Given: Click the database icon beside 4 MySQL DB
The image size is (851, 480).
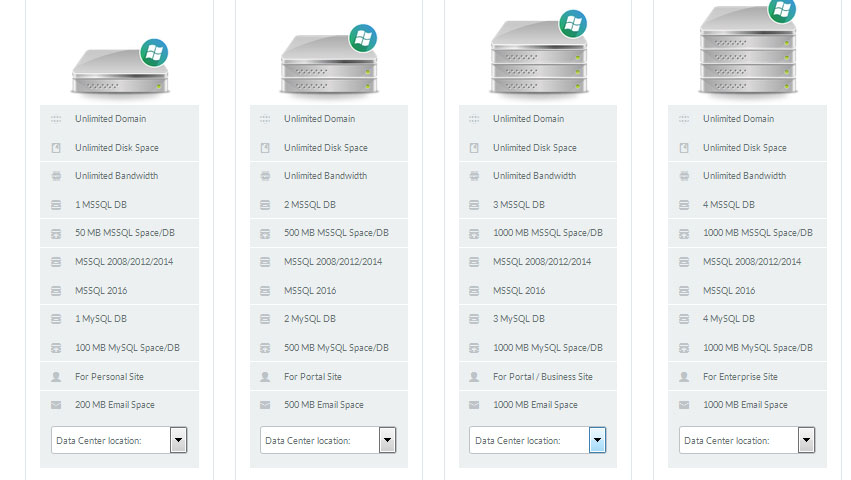Looking at the screenshot, I should pyautogui.click(x=684, y=319).
